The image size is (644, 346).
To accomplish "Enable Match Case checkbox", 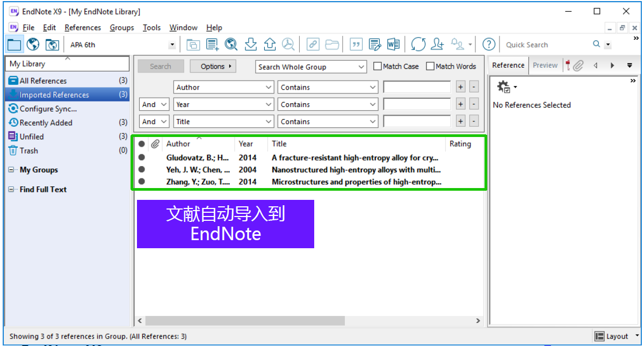I will click(x=378, y=66).
